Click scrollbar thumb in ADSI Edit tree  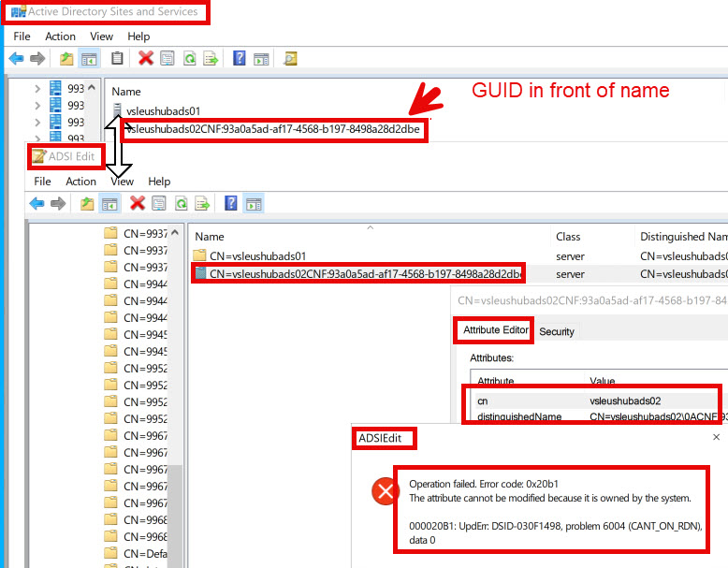click(175, 516)
